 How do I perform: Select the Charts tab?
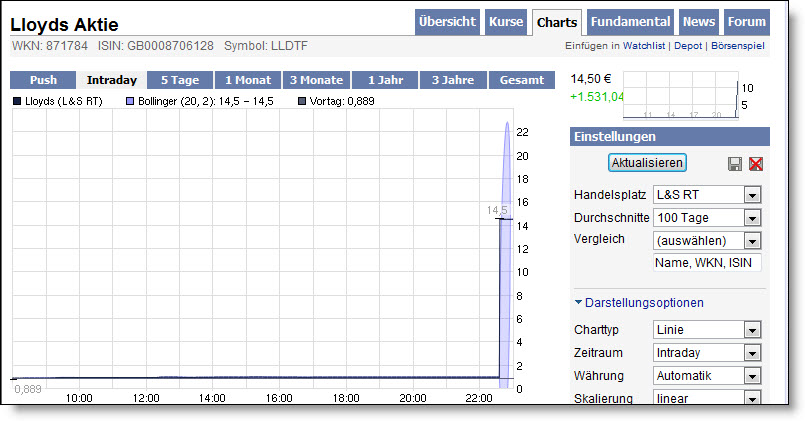click(x=557, y=23)
